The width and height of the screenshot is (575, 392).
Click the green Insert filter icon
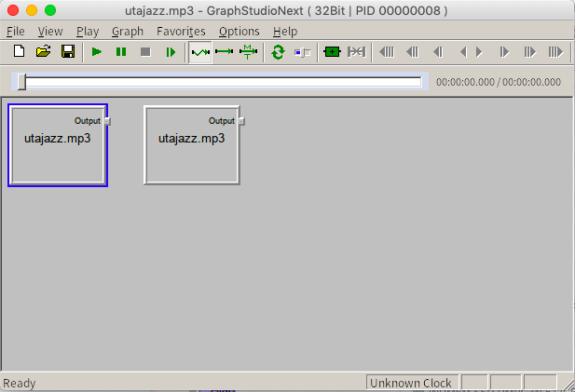(332, 52)
